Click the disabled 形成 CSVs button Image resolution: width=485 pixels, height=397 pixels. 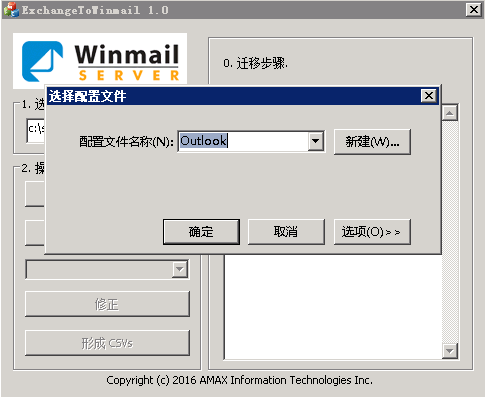pos(107,343)
